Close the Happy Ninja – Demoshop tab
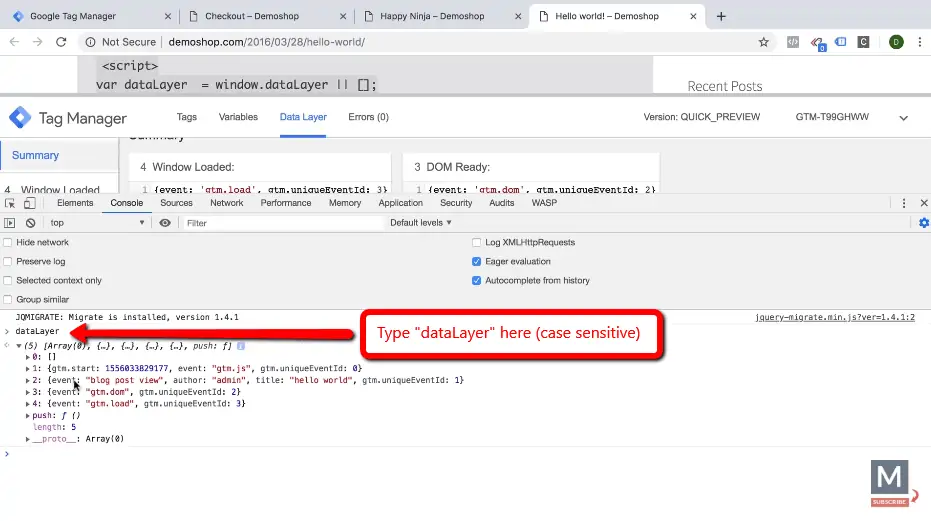Screen dimensions: 931x521 tap(518, 17)
